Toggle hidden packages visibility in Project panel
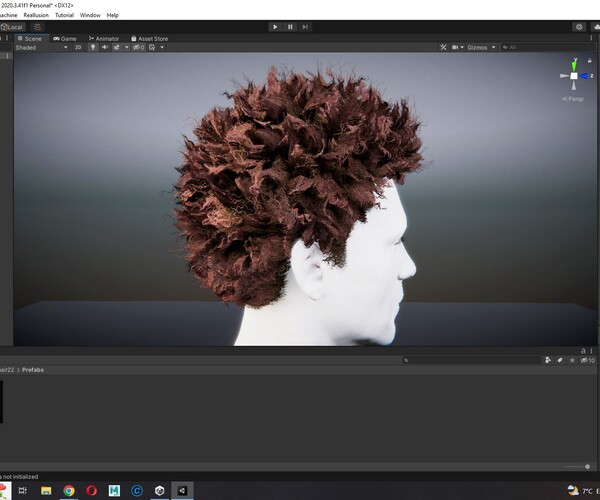 pos(588,360)
